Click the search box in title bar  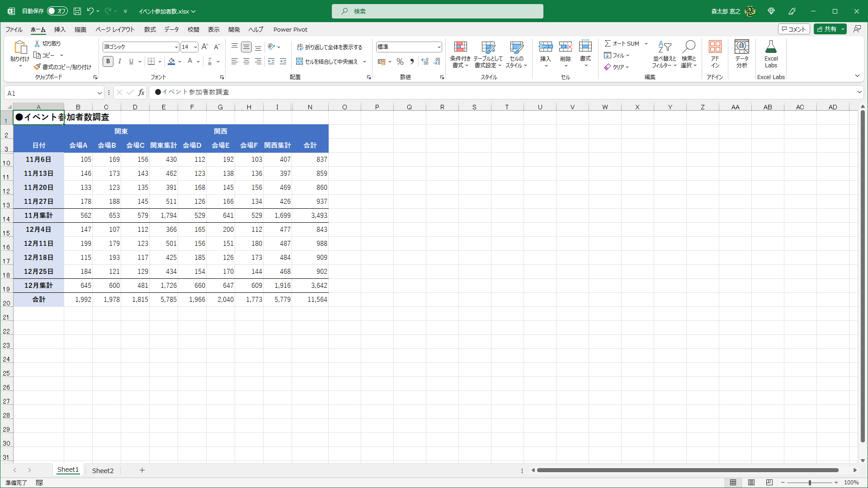[x=437, y=11]
